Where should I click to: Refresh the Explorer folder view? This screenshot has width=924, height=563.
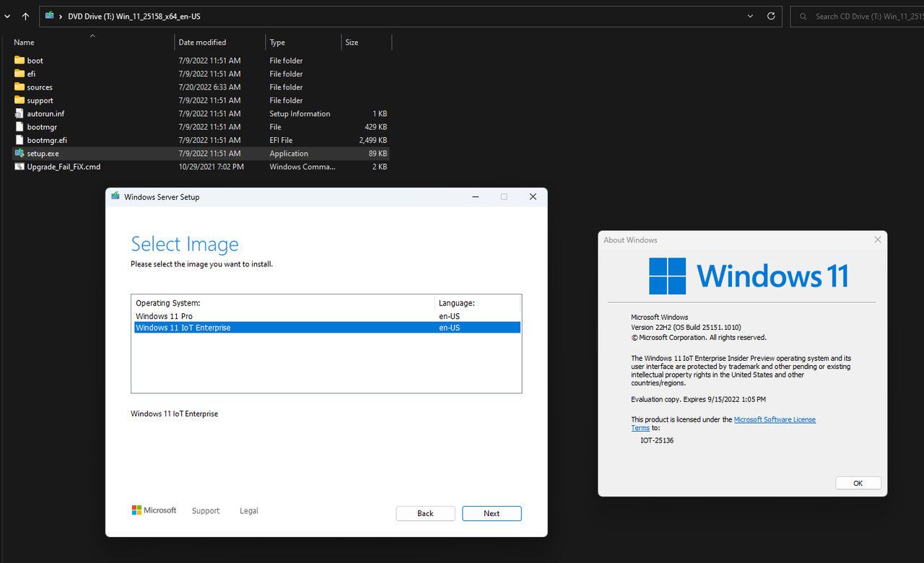(771, 16)
